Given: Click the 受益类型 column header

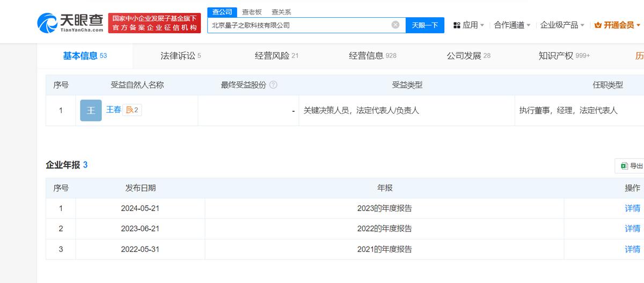Looking at the screenshot, I should click(x=407, y=85).
